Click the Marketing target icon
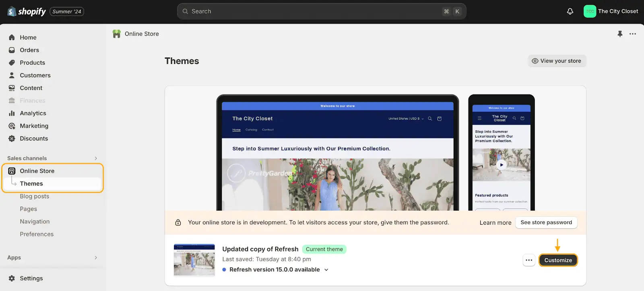Screen dimensions: 644x291 point(12,126)
